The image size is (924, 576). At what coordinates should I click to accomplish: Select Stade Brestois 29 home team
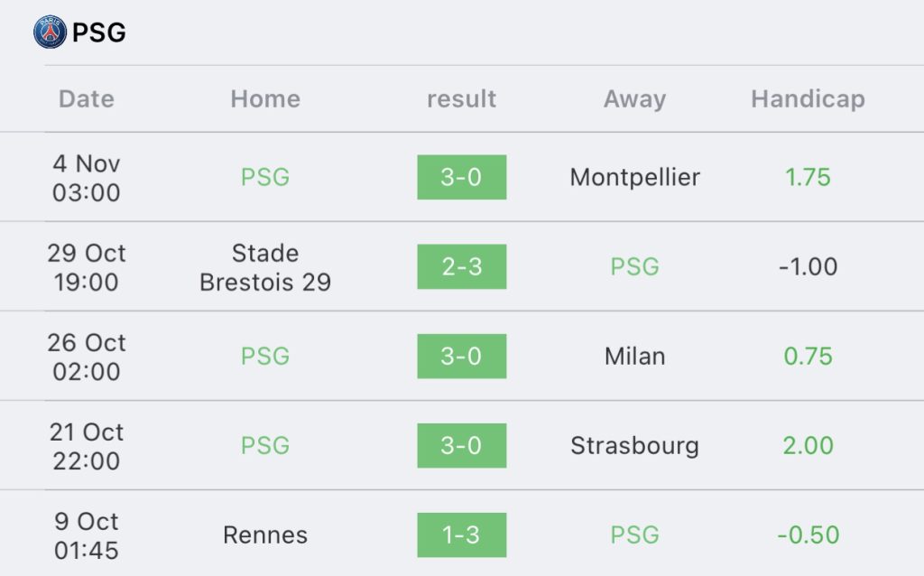point(265,267)
